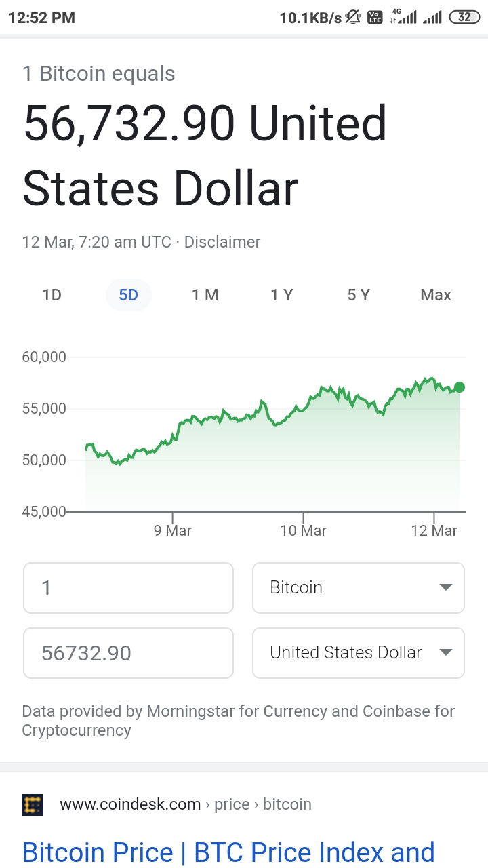Select the 5D chart range
488x868 pixels.
click(x=128, y=295)
